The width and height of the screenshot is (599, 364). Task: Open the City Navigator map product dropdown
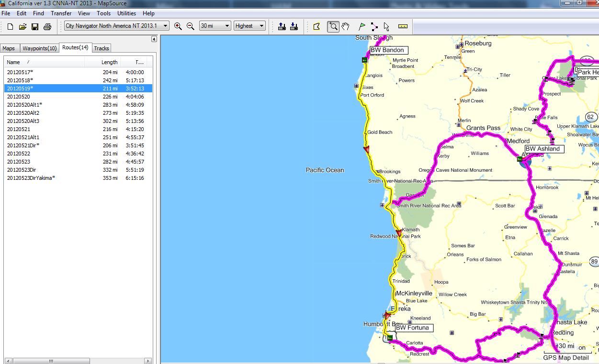pyautogui.click(x=165, y=26)
